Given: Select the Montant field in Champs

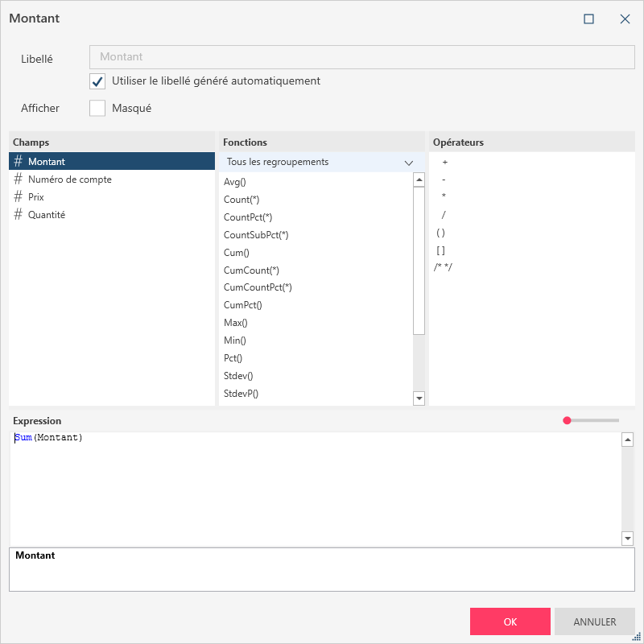Looking at the screenshot, I should point(47,162).
